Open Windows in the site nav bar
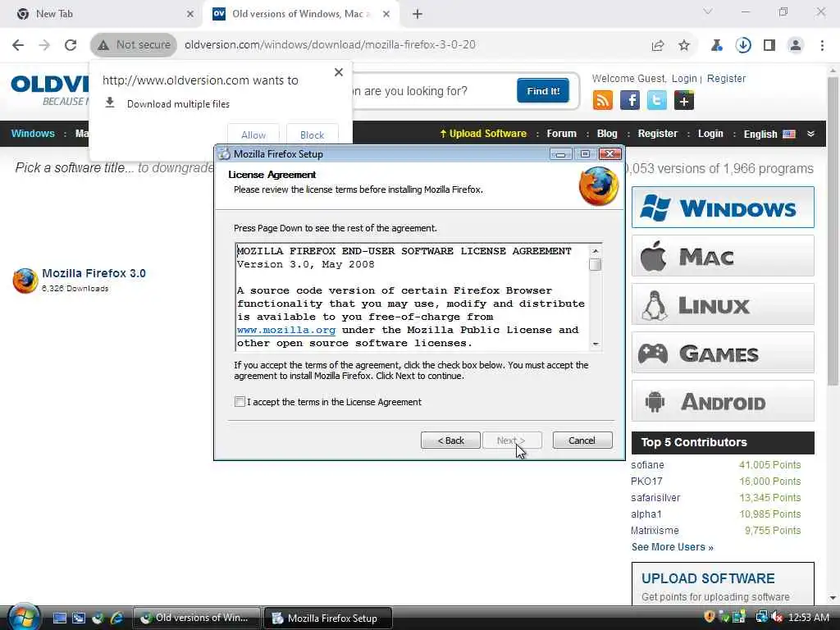The height and width of the screenshot is (630, 840). pyautogui.click(x=33, y=134)
